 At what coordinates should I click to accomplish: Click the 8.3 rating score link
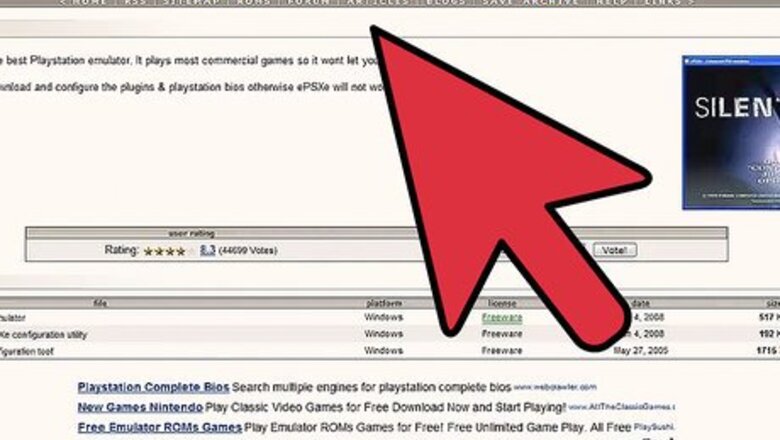click(x=208, y=251)
